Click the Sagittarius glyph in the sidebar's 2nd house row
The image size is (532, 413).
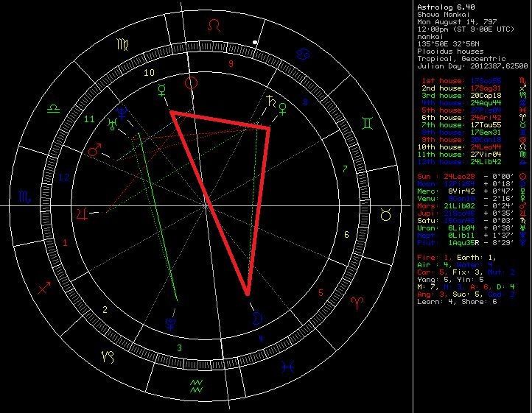(522, 88)
